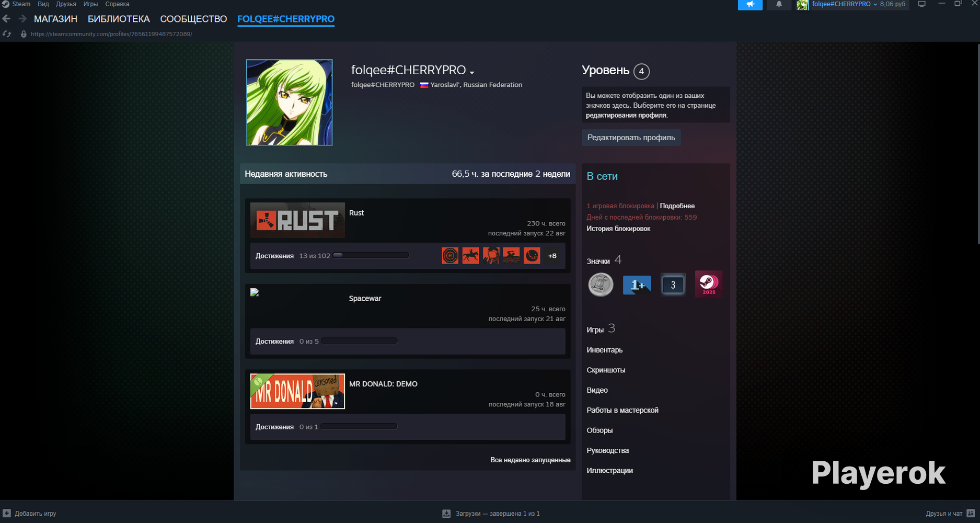Expand the folqee#CHERRYPRO profile name dropdown arrow
Screen dimensions: 980x523
(x=472, y=73)
